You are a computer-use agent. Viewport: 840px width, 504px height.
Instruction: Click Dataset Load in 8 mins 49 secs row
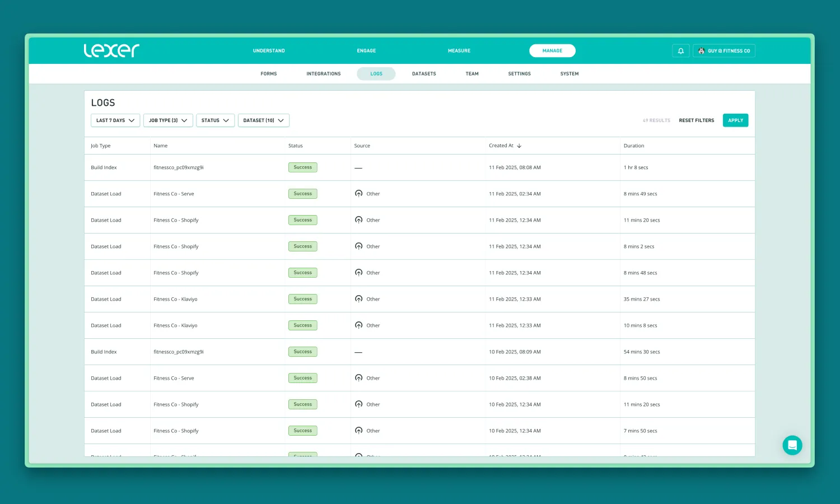[x=106, y=194]
